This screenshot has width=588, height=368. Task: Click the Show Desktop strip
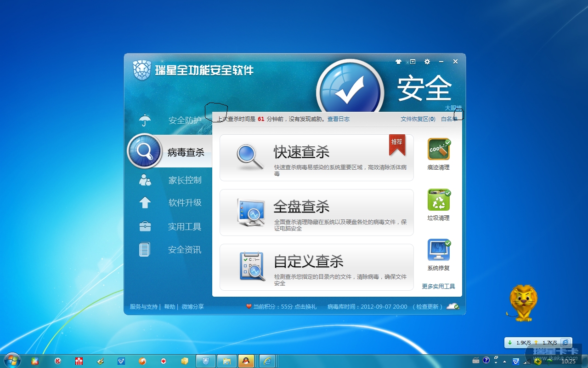584,361
